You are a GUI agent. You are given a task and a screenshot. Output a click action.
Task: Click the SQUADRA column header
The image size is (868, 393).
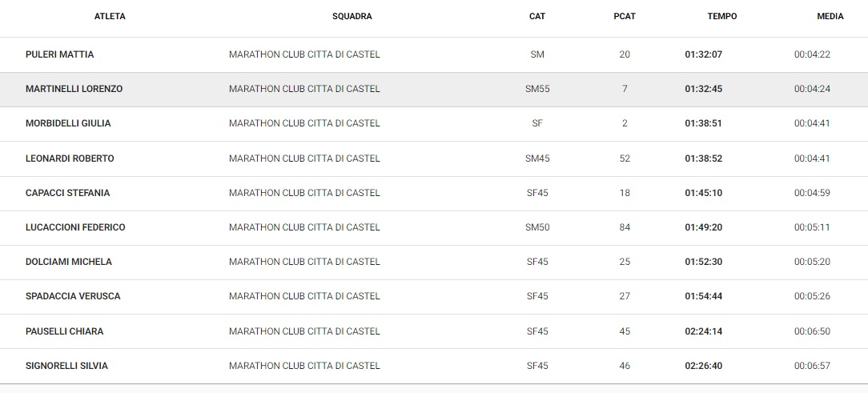pos(352,17)
